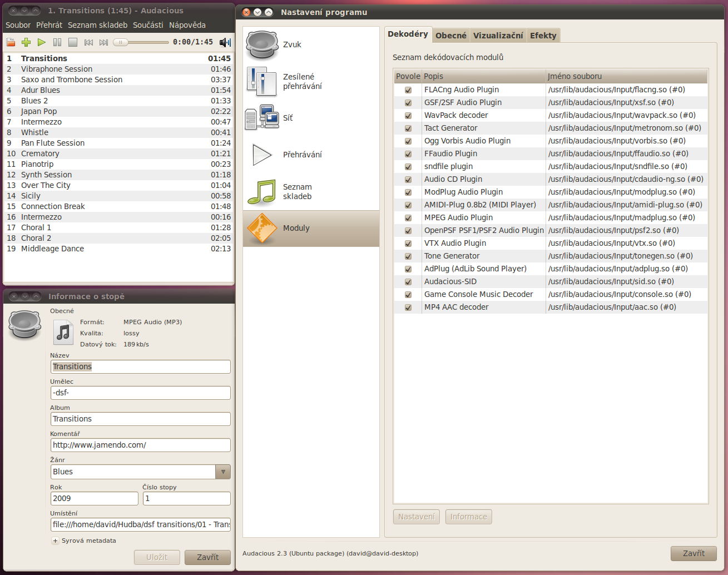Click the Album input field
Viewport: 728px width, 575px height.
(x=141, y=419)
